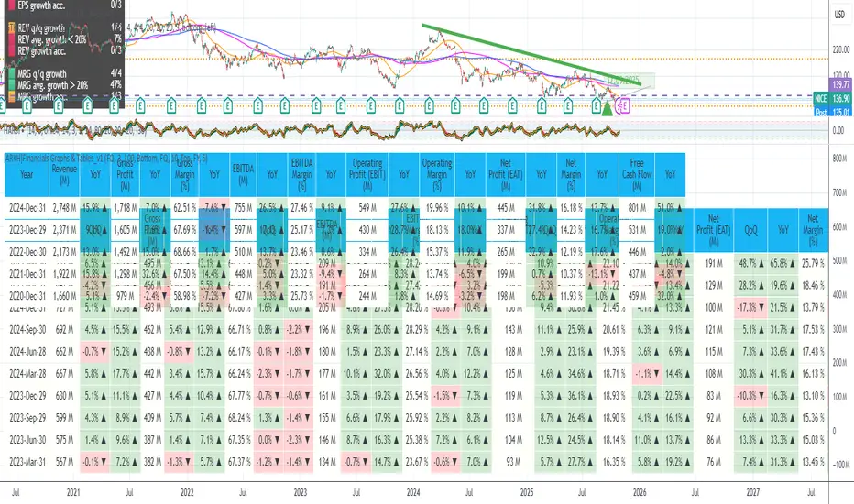Click the 692 M quarterly revenue cell
The image size is (854, 504).
(64, 330)
